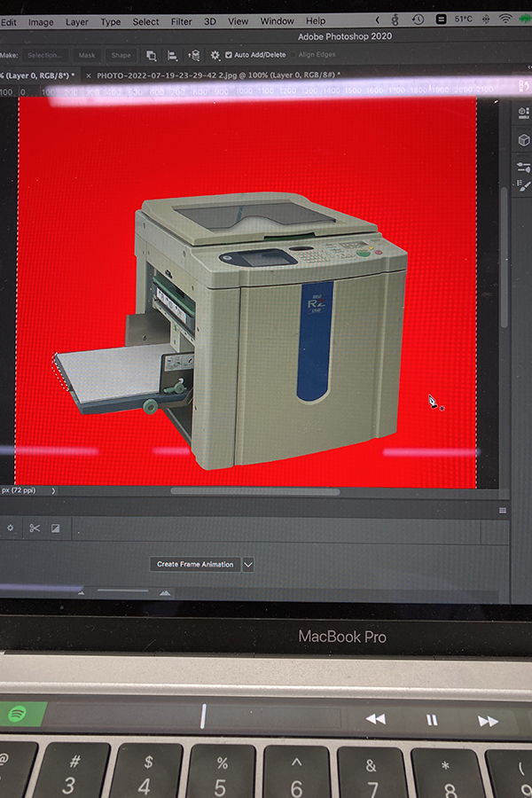Open the Select menu in the menu bar
The width and height of the screenshot is (532, 798).
146,21
